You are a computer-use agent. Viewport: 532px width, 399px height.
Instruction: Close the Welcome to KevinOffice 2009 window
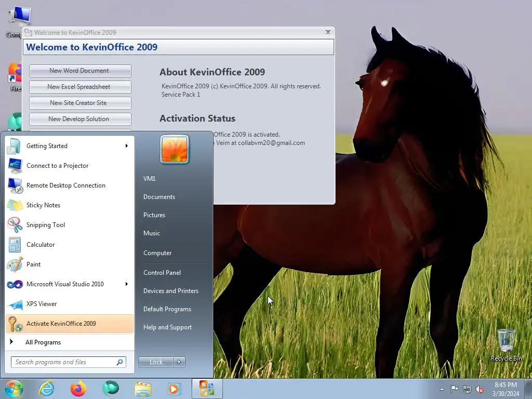pyautogui.click(x=328, y=32)
